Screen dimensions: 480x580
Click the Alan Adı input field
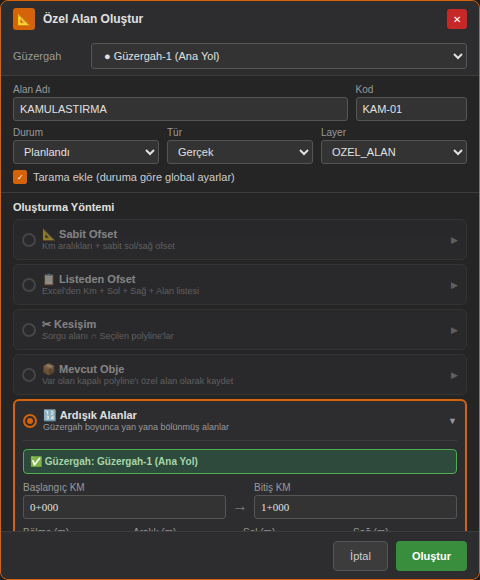tap(180, 109)
